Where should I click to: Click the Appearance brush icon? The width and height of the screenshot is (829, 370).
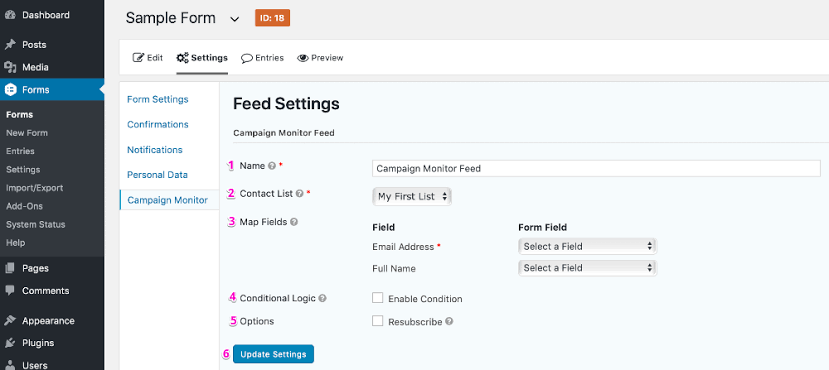point(10,320)
